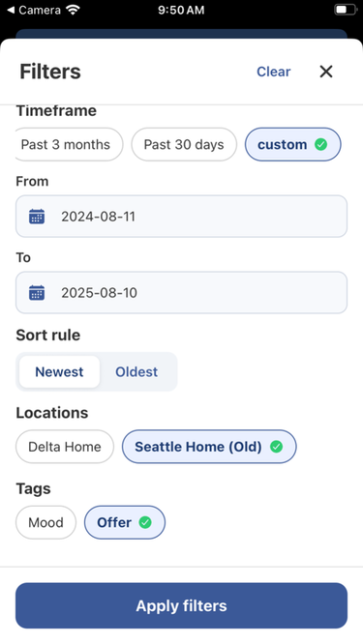This screenshot has width=363, height=644.
Task: Apply filters button
Action: pyautogui.click(x=181, y=605)
